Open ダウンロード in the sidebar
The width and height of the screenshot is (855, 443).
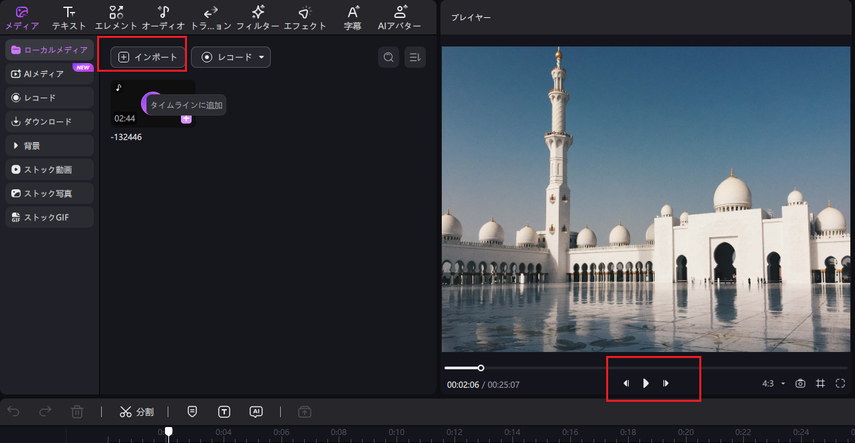(x=50, y=122)
